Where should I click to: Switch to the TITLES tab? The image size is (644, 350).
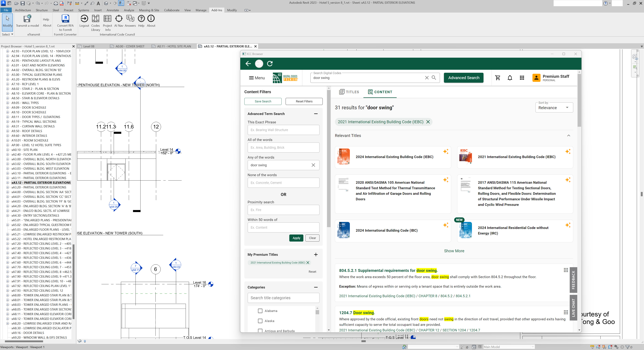click(349, 92)
